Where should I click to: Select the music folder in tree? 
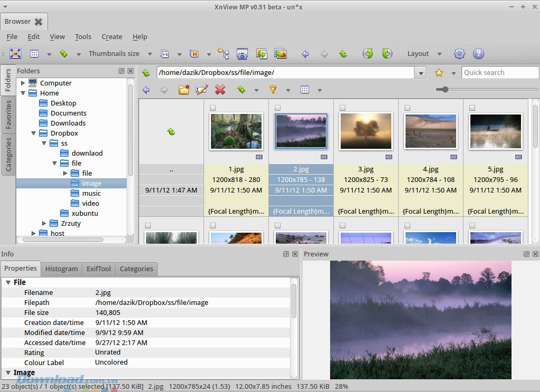91,193
